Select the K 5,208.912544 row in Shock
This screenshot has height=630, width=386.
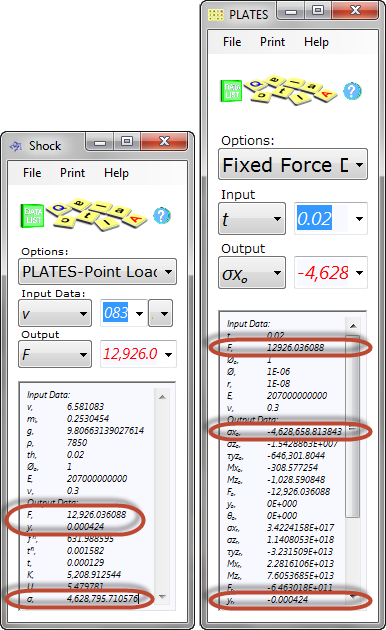(x=74, y=575)
